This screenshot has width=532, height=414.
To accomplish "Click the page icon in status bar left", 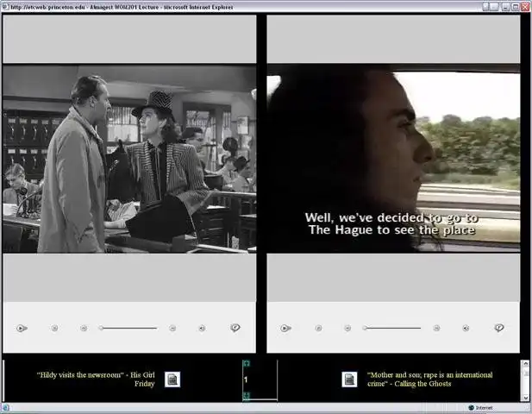I will (6, 408).
